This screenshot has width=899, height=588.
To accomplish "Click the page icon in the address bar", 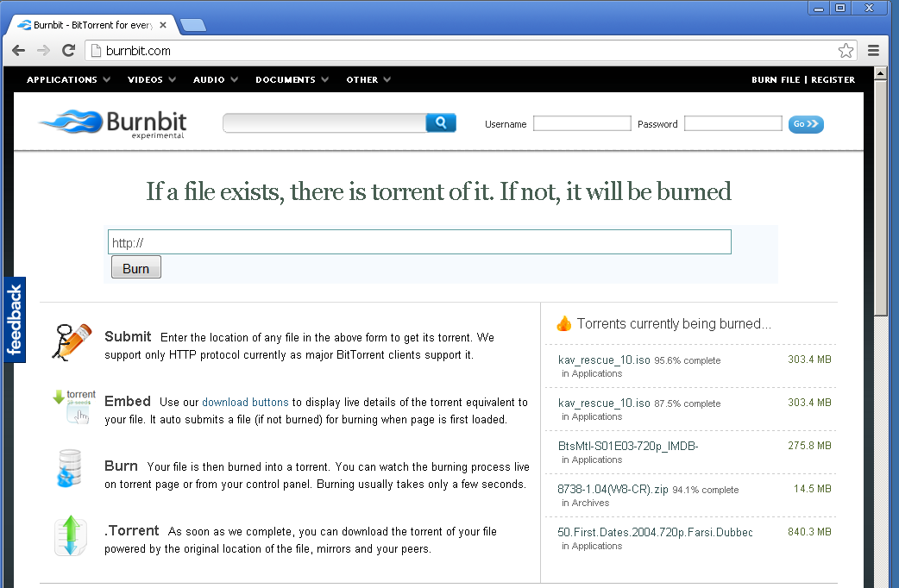I will pyautogui.click(x=97, y=50).
